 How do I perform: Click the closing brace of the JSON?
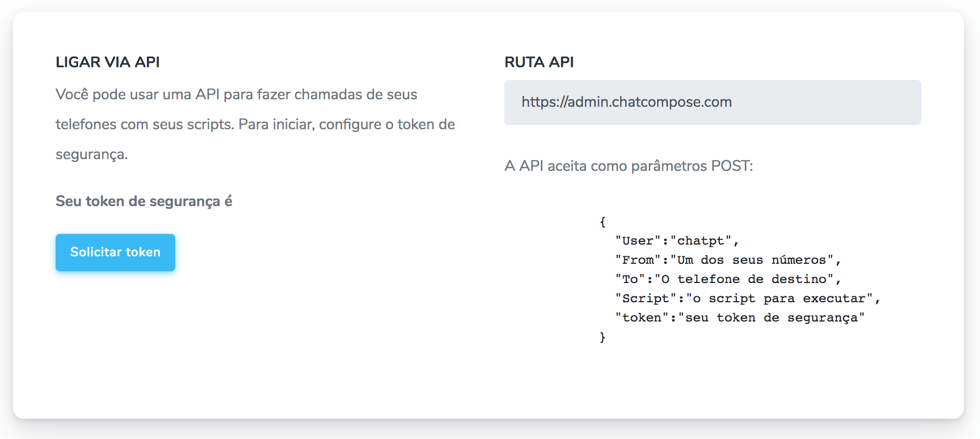click(x=602, y=337)
